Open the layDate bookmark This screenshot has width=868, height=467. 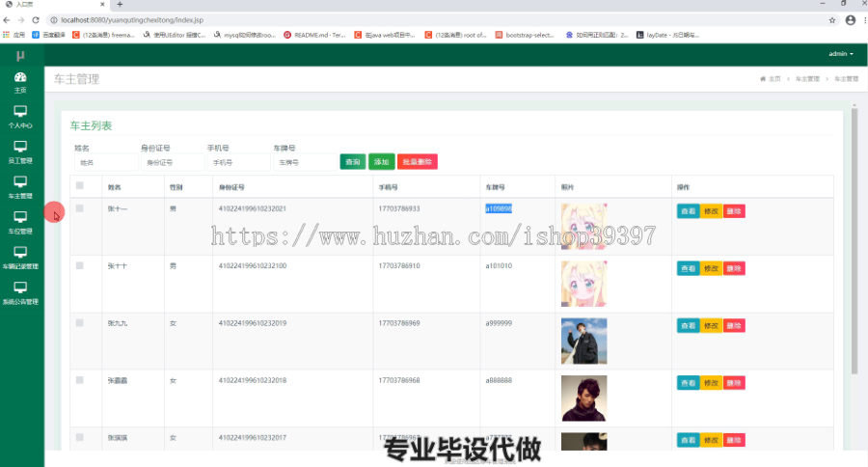click(667, 35)
